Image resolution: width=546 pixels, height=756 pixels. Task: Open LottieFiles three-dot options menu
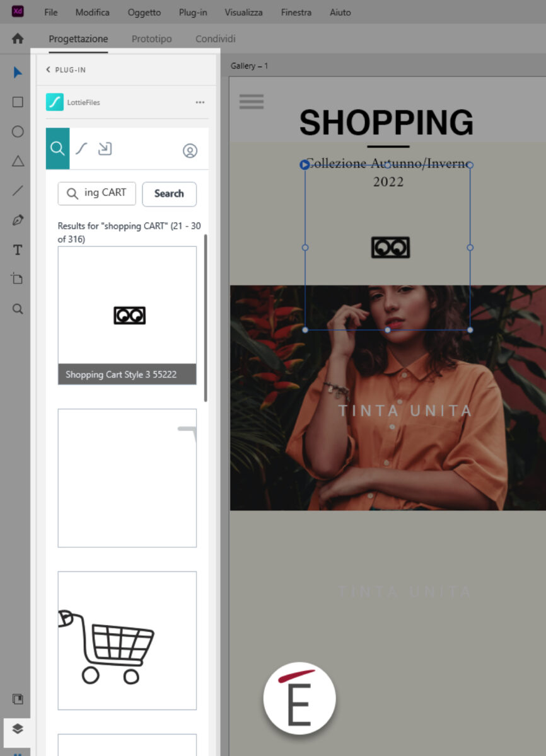click(x=200, y=102)
